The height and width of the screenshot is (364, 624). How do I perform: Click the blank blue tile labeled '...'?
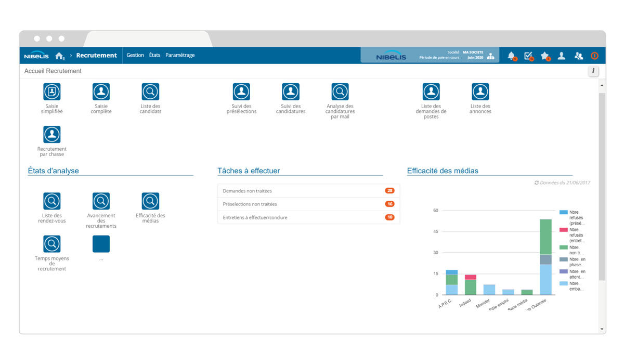click(x=101, y=244)
